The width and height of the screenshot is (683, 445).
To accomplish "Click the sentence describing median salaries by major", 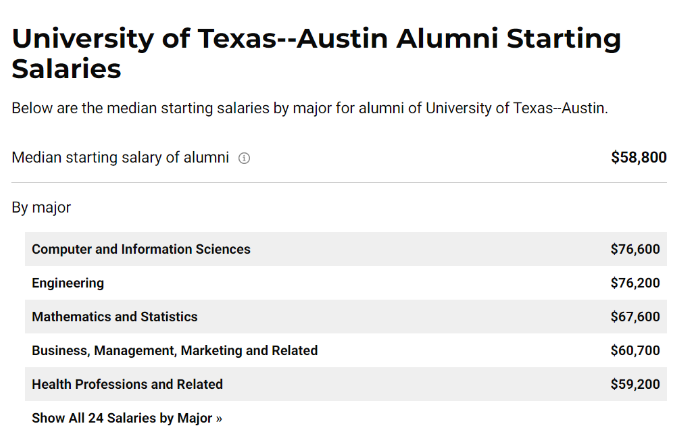I will point(310,108).
